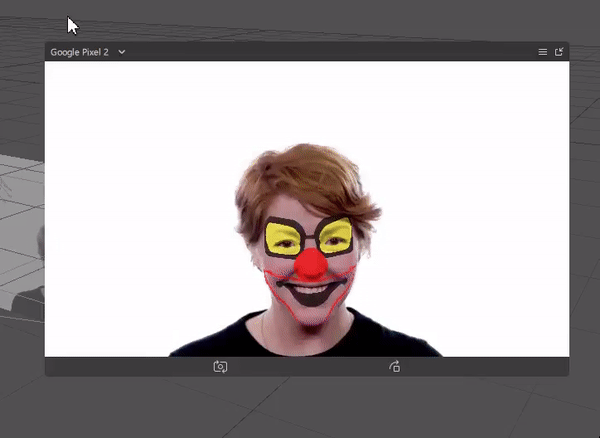
Task: Open the Google Pixel 2 device dropdown
Action: (x=122, y=52)
